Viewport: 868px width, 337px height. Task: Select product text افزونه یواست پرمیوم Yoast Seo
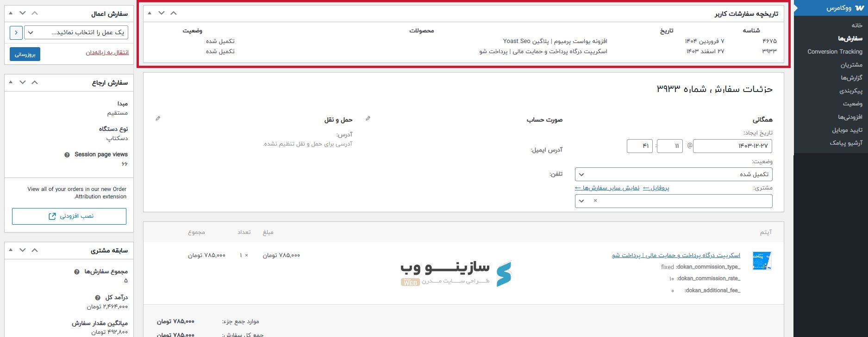tap(555, 41)
